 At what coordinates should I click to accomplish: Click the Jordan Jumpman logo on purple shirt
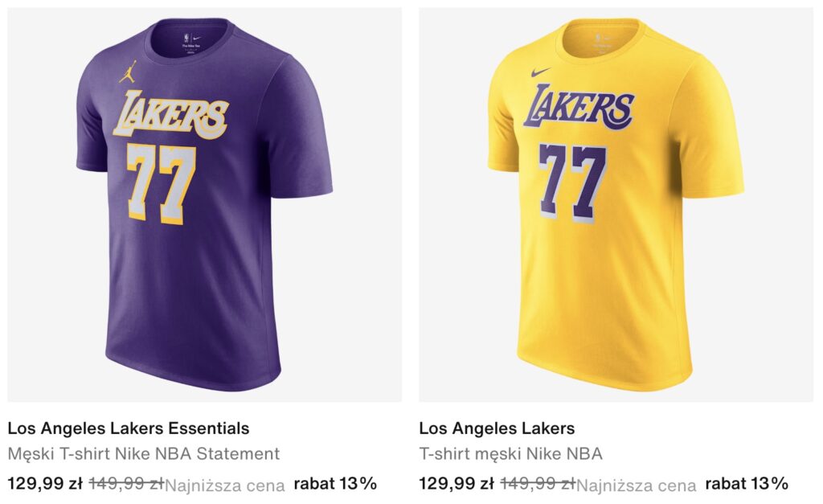pos(127,72)
